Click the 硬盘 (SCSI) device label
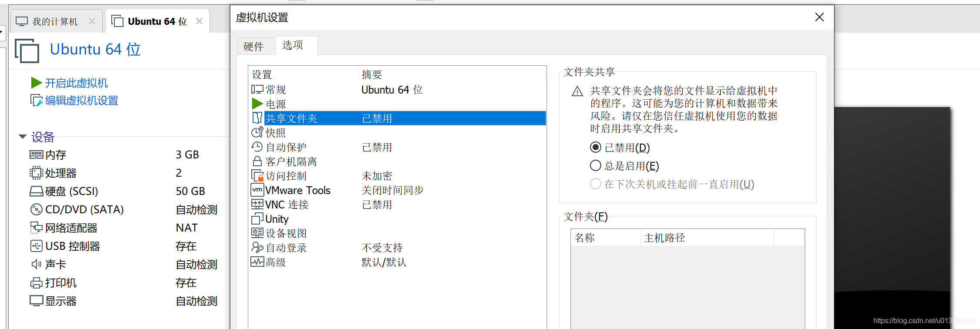This screenshot has width=980, height=329. [72, 191]
